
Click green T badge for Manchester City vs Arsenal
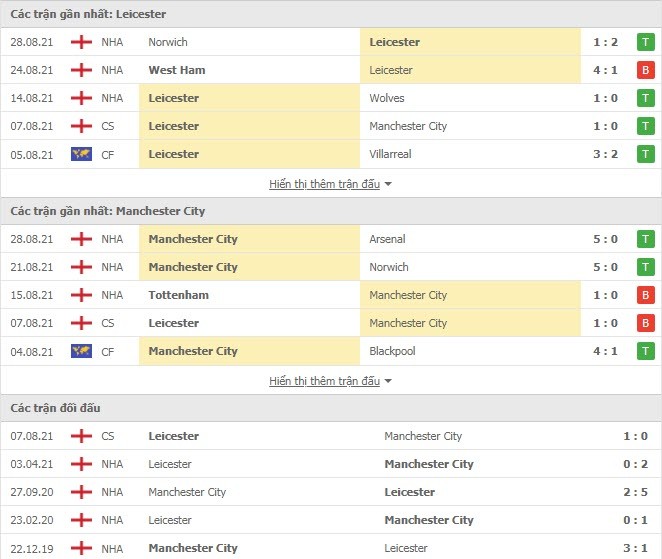[x=646, y=239]
